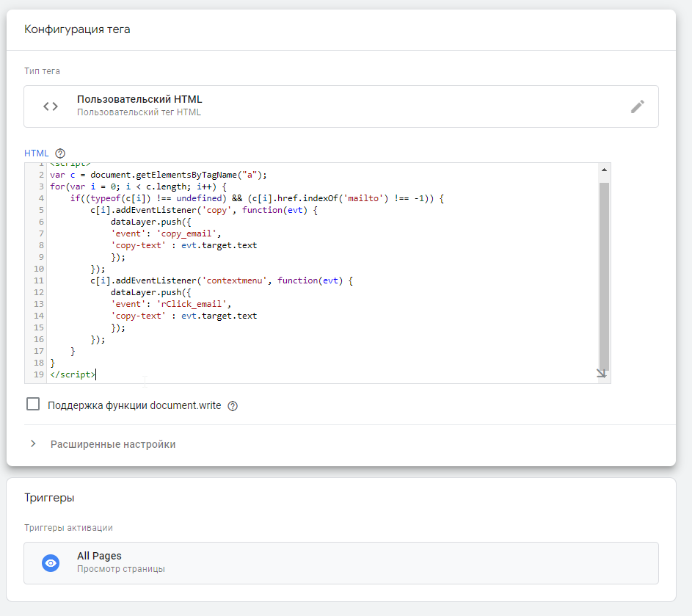Screen dimensions: 692x616
Task: Place cursor on the getElementsByTagName code line
Action: click(x=159, y=175)
